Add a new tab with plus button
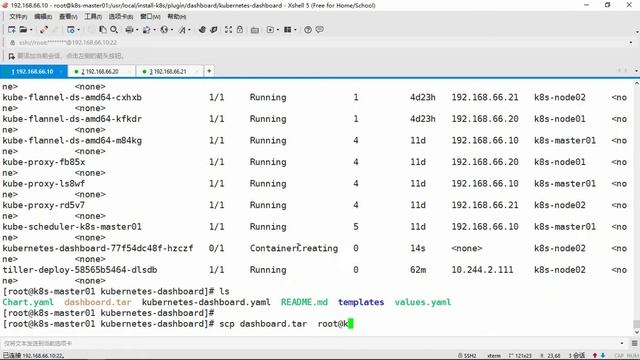This screenshot has width=640, height=360. click(x=209, y=71)
